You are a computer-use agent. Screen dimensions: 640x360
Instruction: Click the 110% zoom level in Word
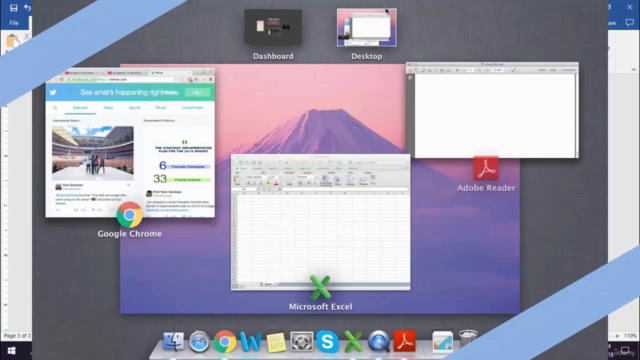pyautogui.click(x=630, y=336)
